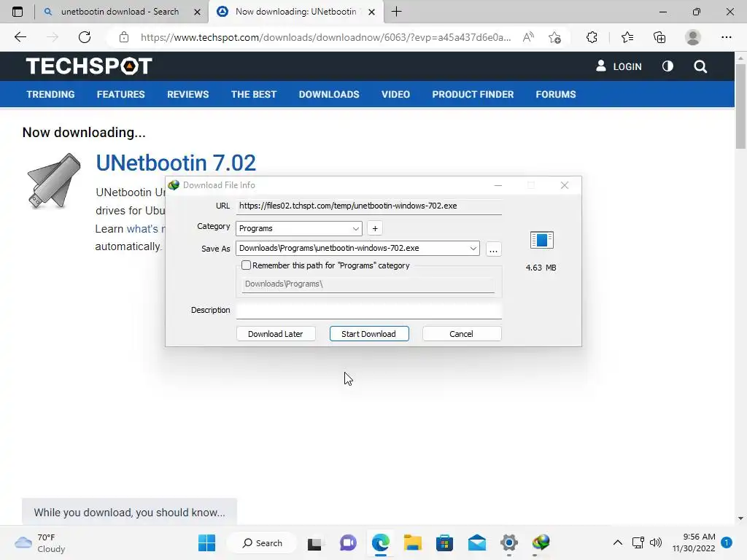Open PRODUCT FINDER page
The image size is (747, 560).
pyautogui.click(x=473, y=94)
